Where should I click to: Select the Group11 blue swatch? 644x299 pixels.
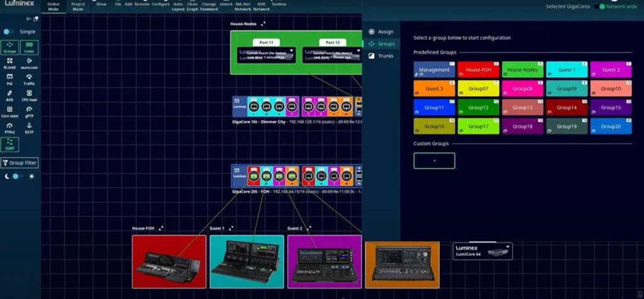coord(434,107)
